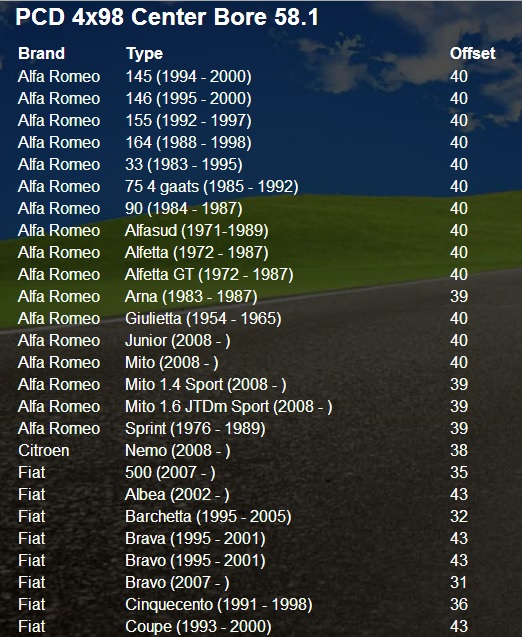Select the Cinquecento (1991 - 1998) entry
This screenshot has height=637, width=522.
tap(219, 604)
